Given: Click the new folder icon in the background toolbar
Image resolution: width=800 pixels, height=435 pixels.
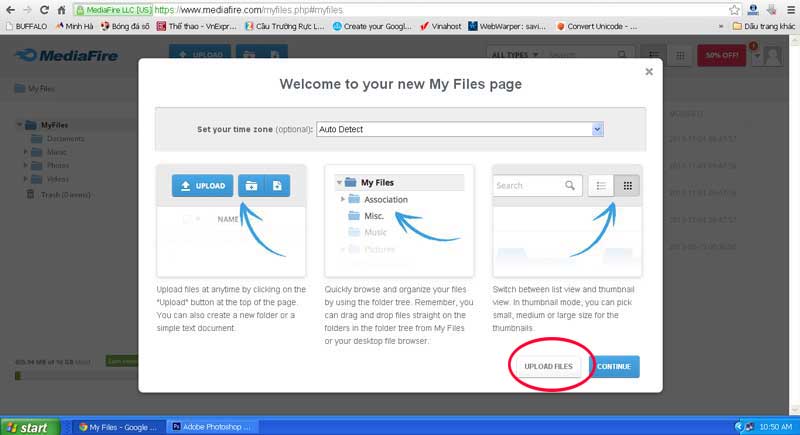Looking at the screenshot, I should point(249,54).
